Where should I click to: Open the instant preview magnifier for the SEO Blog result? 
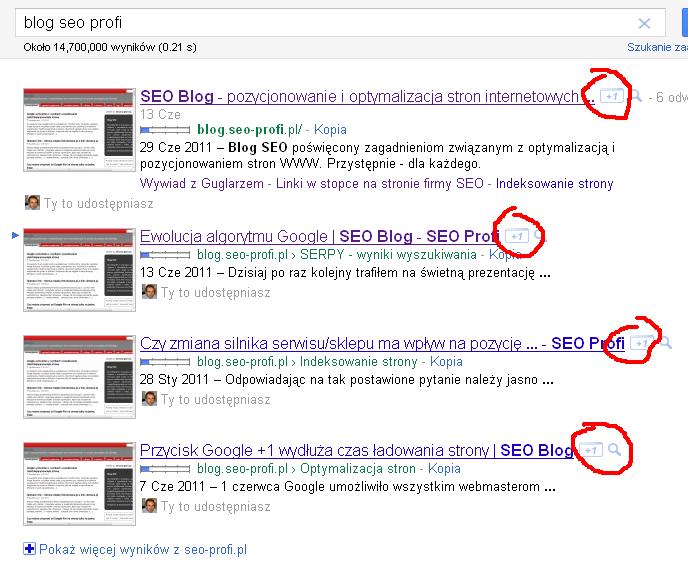[x=636, y=96]
